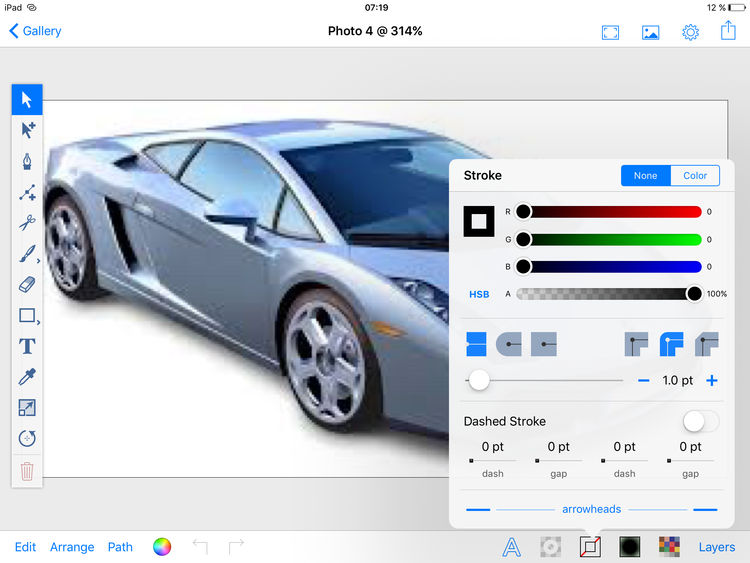Viewport: 750px width, 563px height.
Task: Pick the Eyedropper tool
Action: (x=27, y=377)
